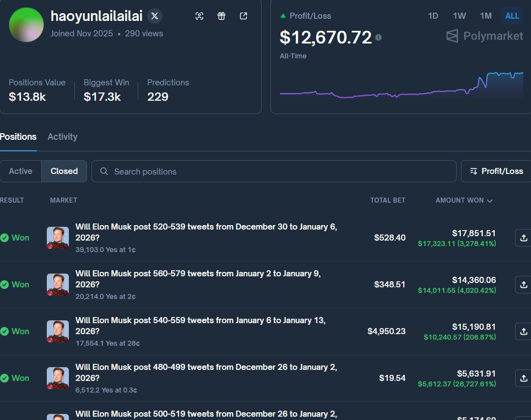Open the X profile icon next to haoyunlailailai
The image size is (531, 420).
[x=154, y=15]
